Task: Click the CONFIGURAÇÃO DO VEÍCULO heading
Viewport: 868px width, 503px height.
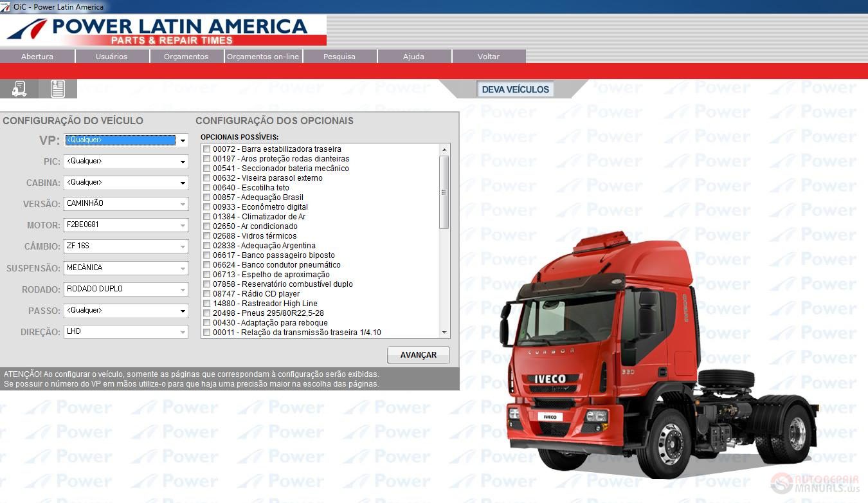Action: [73, 121]
